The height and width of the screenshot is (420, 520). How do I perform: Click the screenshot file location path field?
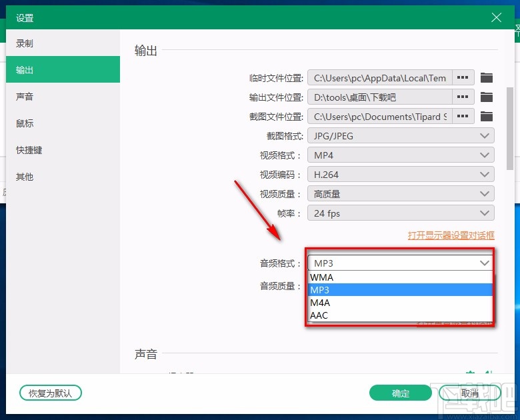pos(380,117)
